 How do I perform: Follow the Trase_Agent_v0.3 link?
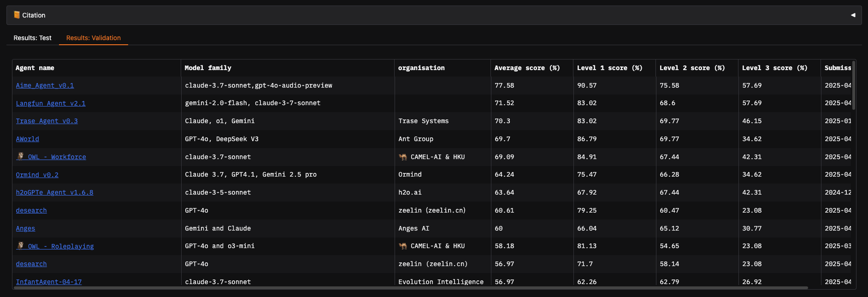(x=47, y=121)
